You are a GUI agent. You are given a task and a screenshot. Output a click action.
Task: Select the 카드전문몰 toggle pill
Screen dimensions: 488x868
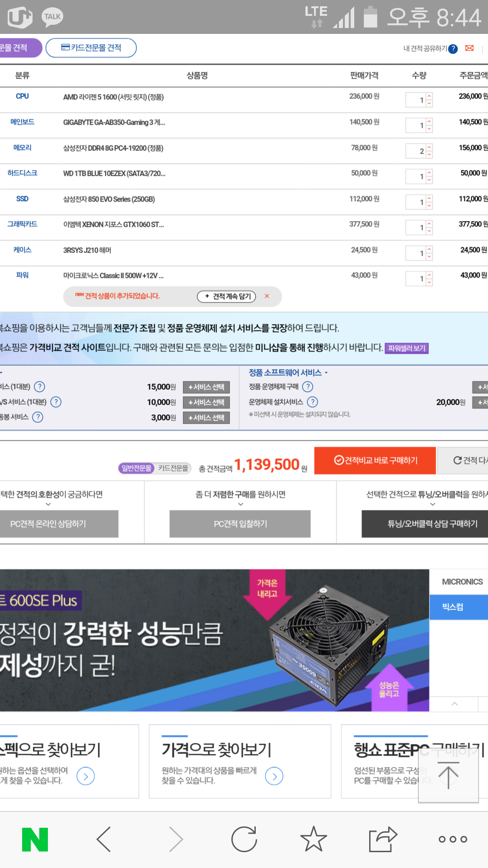tap(173, 468)
